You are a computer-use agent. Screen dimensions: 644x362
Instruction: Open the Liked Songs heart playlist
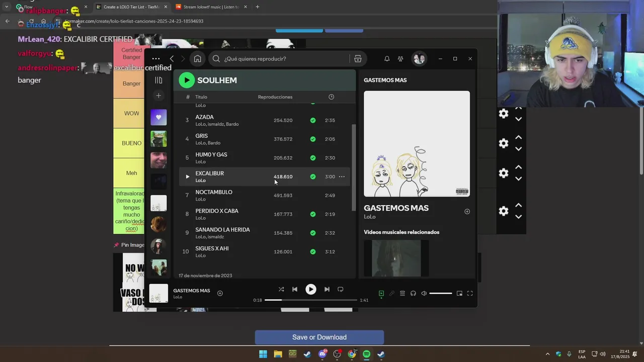click(158, 117)
